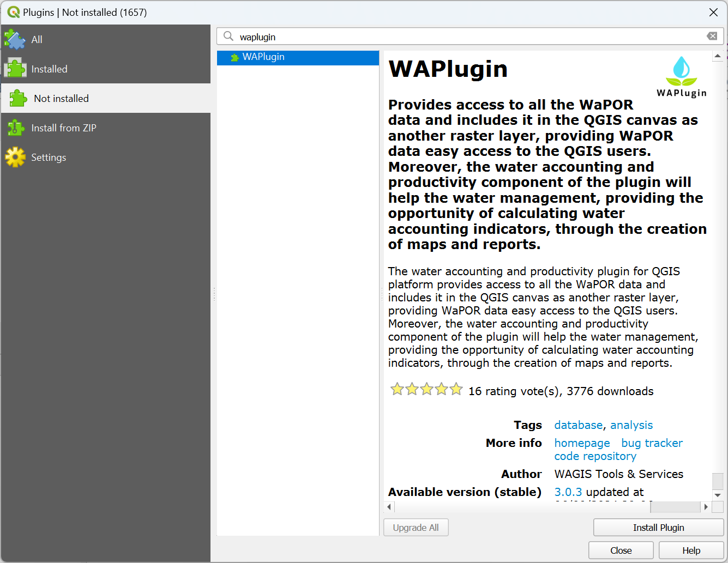The width and height of the screenshot is (728, 563).
Task: Click the analysis tag link
Action: (x=631, y=425)
